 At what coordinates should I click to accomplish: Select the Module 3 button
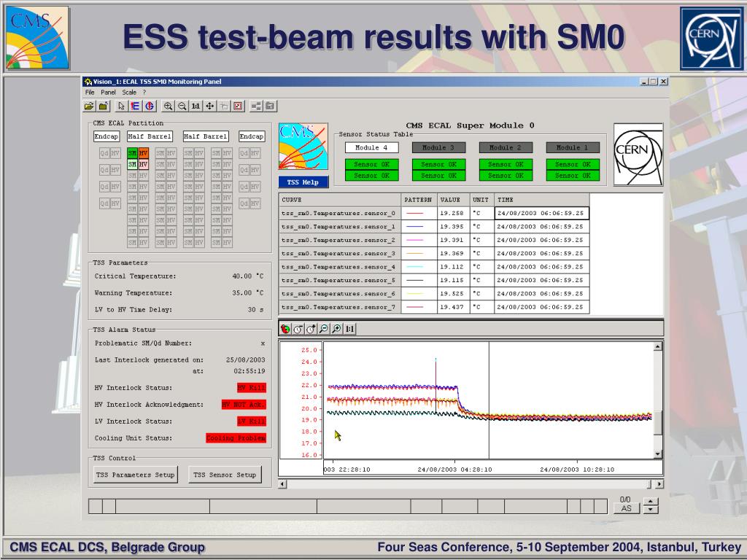pyautogui.click(x=438, y=147)
